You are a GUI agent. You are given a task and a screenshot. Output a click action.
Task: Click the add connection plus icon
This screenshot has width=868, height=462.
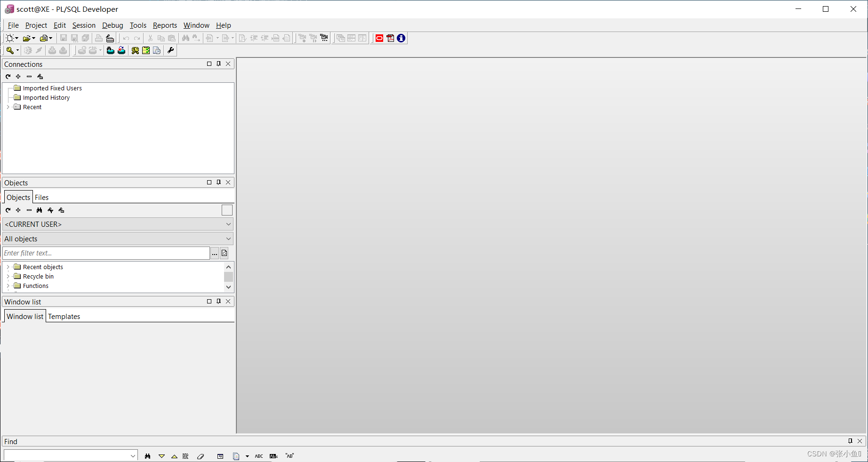18,76
